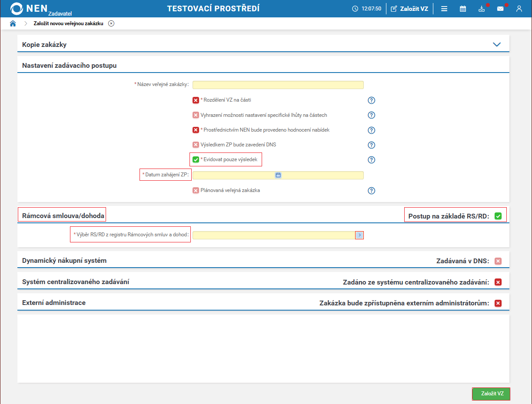Toggle the Rozdělení VZ na části checkbox
Image resolution: width=532 pixels, height=404 pixels.
click(x=196, y=100)
